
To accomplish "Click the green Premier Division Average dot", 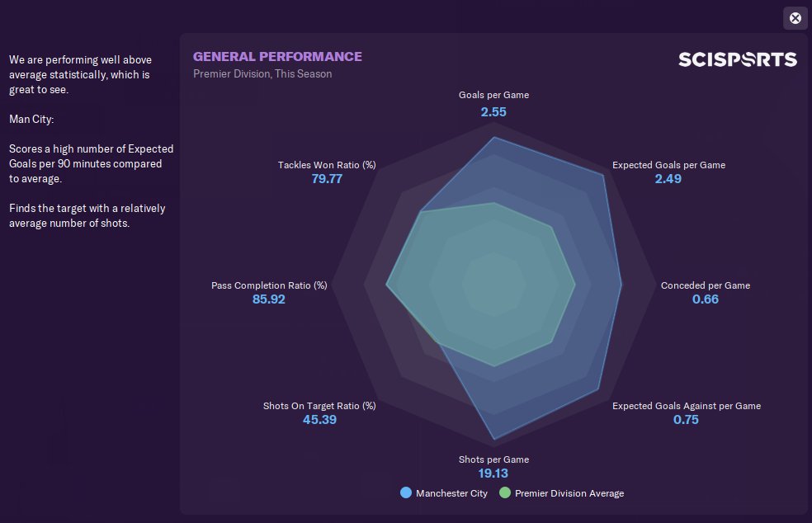I will 504,493.
